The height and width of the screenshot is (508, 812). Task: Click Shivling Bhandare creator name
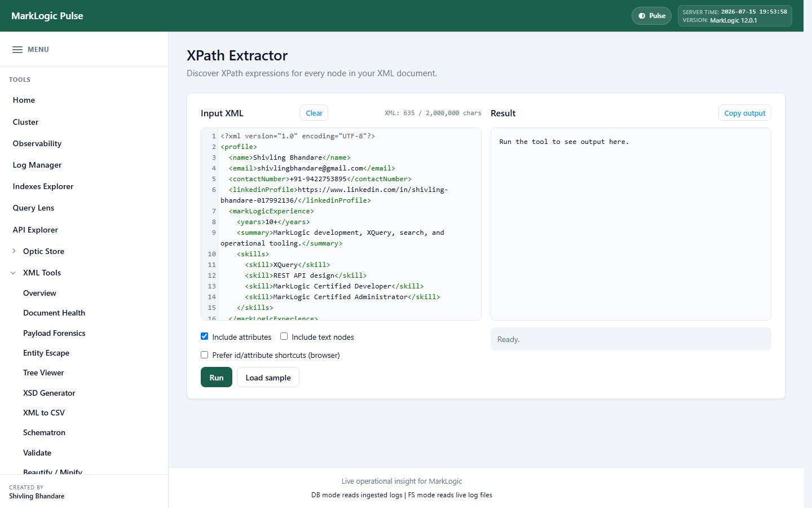pyautogui.click(x=37, y=496)
